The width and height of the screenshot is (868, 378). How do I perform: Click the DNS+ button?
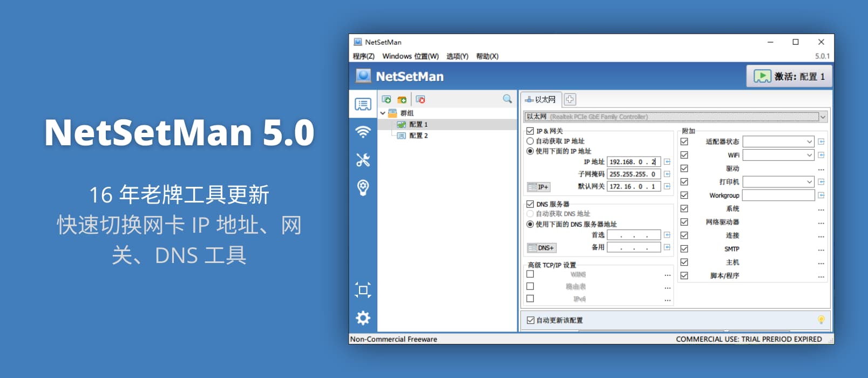point(541,248)
